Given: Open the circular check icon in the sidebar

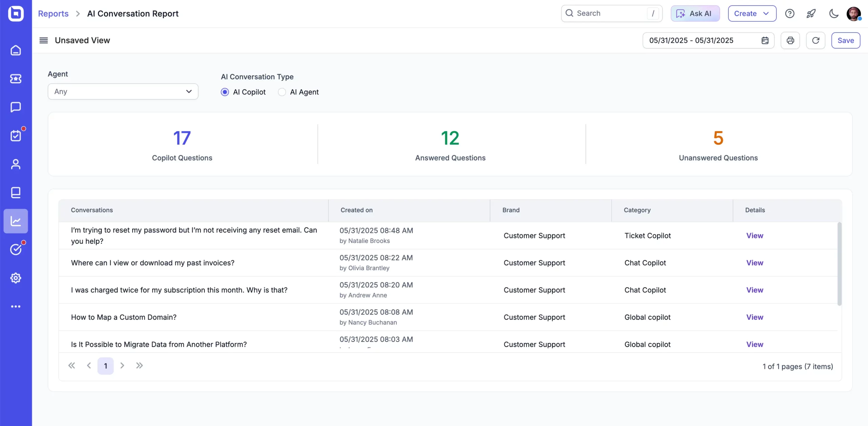Looking at the screenshot, I should [x=16, y=249].
